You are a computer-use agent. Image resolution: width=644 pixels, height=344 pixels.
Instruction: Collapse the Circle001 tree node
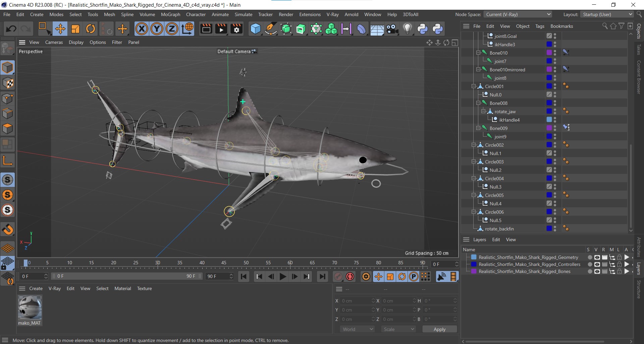click(x=474, y=86)
